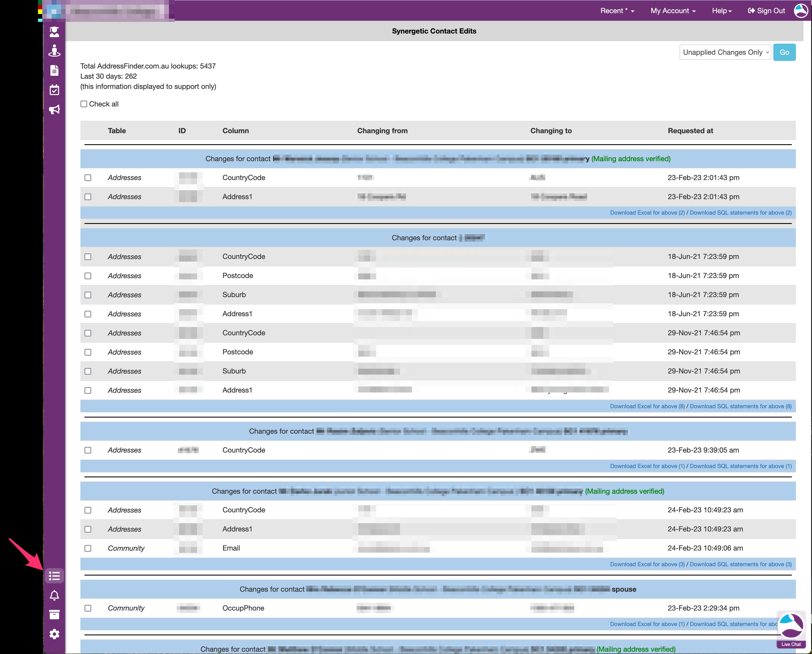Expand the Recent menu
This screenshot has height=654, width=812.
point(617,11)
